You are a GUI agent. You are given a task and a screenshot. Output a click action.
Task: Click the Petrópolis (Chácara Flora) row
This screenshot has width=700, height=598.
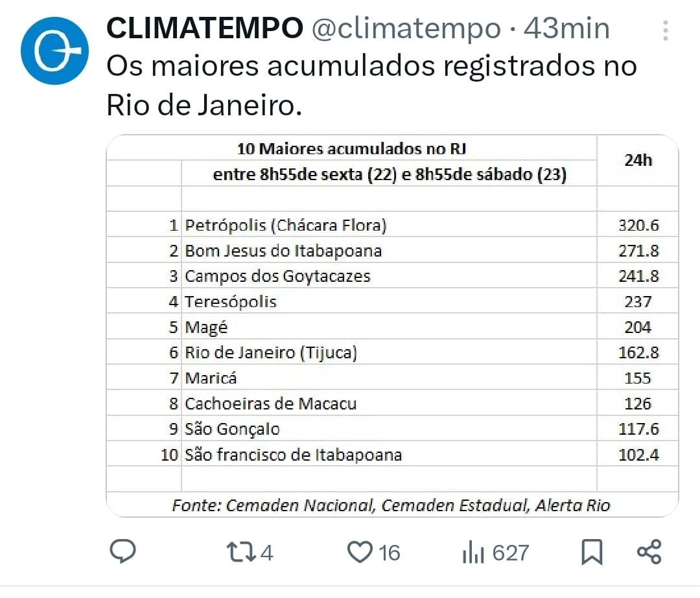point(286,225)
